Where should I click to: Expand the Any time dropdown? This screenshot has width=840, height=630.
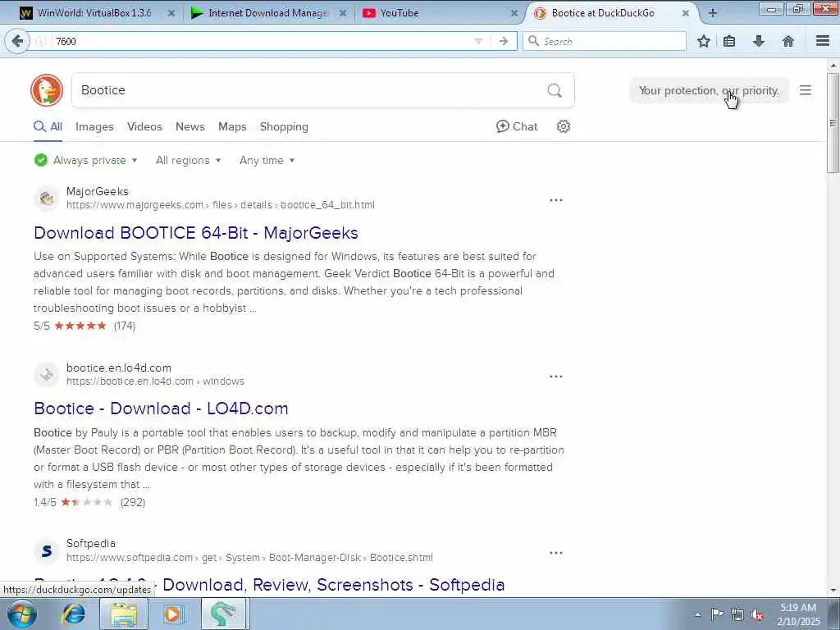point(267,160)
